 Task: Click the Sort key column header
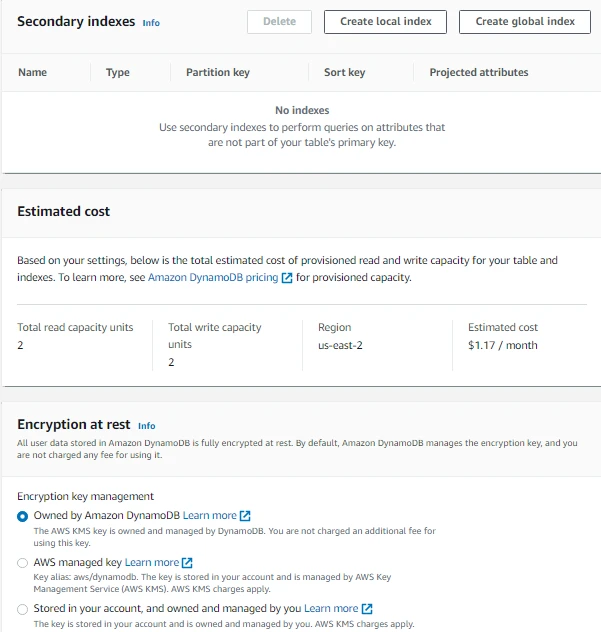tap(344, 72)
